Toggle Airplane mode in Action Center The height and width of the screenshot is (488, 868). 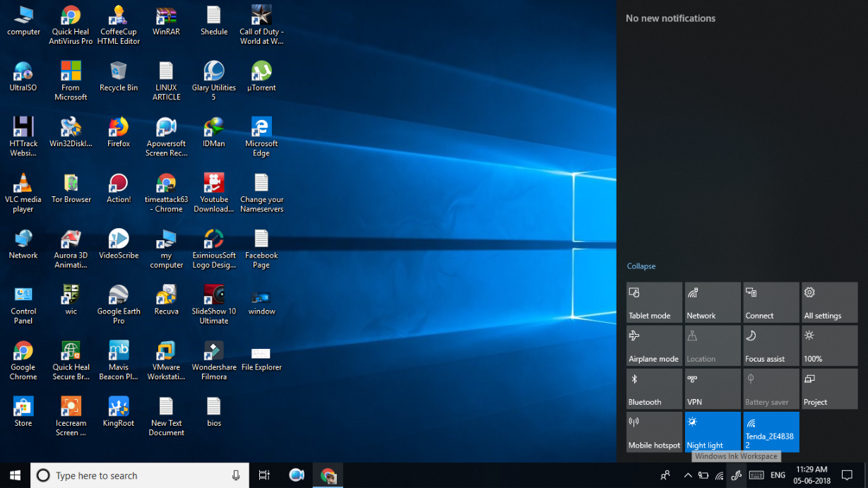(x=654, y=345)
